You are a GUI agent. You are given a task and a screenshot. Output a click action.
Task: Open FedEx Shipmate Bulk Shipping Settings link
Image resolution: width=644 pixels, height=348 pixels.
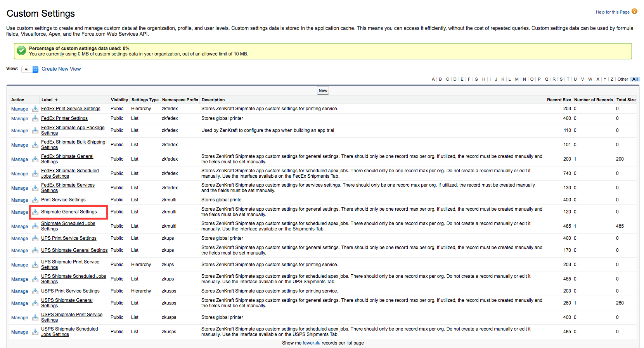(x=73, y=145)
